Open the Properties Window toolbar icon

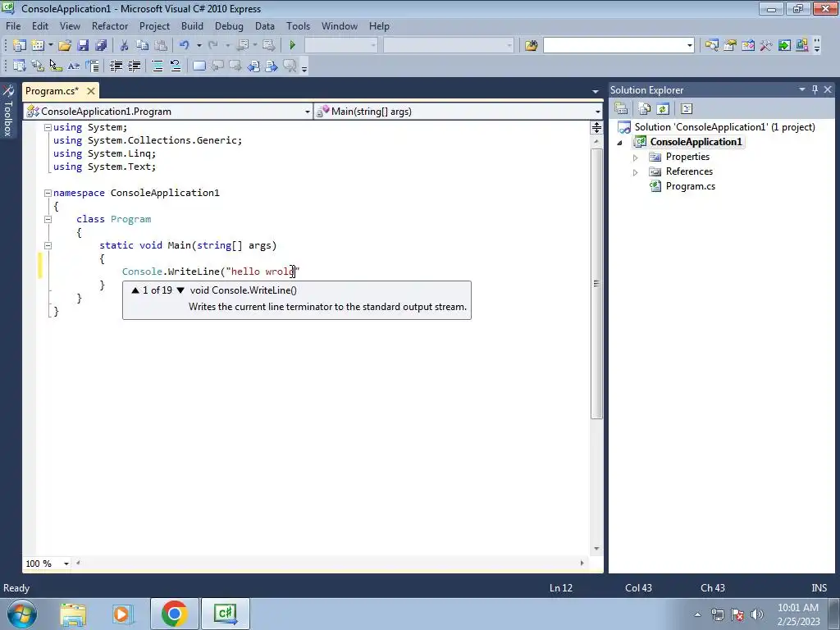click(x=729, y=46)
